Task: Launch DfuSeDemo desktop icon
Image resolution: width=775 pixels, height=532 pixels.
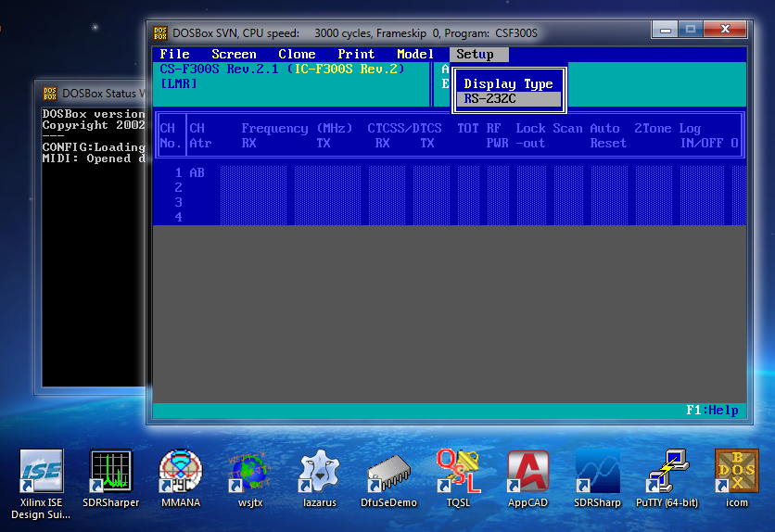Action: pos(388,472)
